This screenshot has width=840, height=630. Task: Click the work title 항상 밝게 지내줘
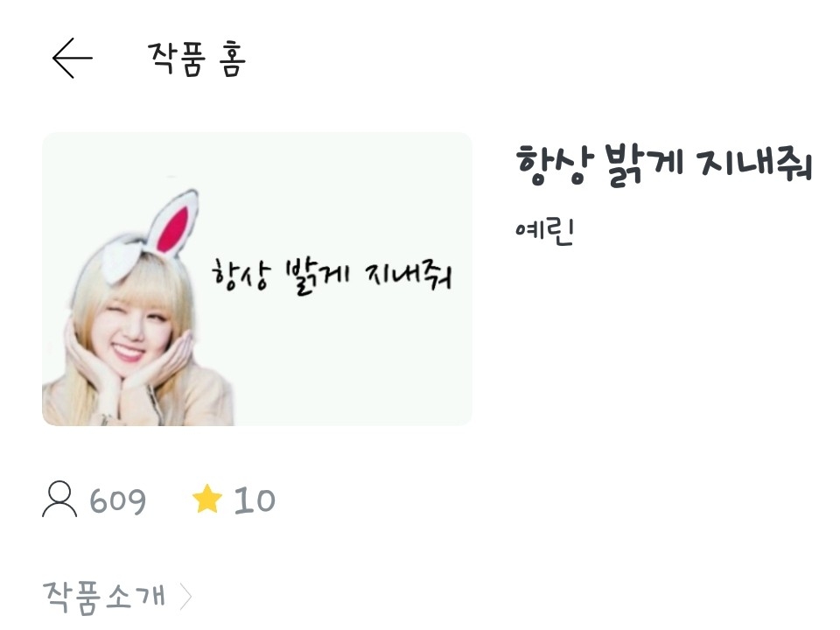pyautogui.click(x=664, y=164)
